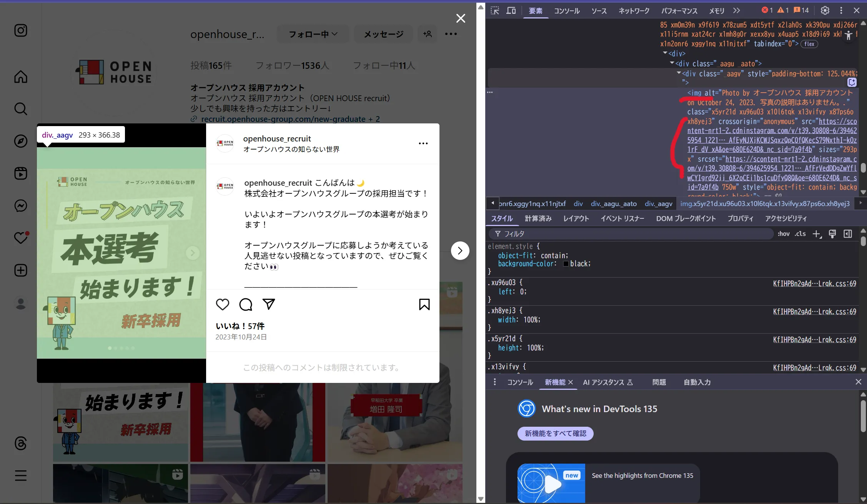The image size is (867, 504).
Task: Open KfIHPBn2gAd CSS link for .xu96u03
Action: pyautogui.click(x=815, y=283)
